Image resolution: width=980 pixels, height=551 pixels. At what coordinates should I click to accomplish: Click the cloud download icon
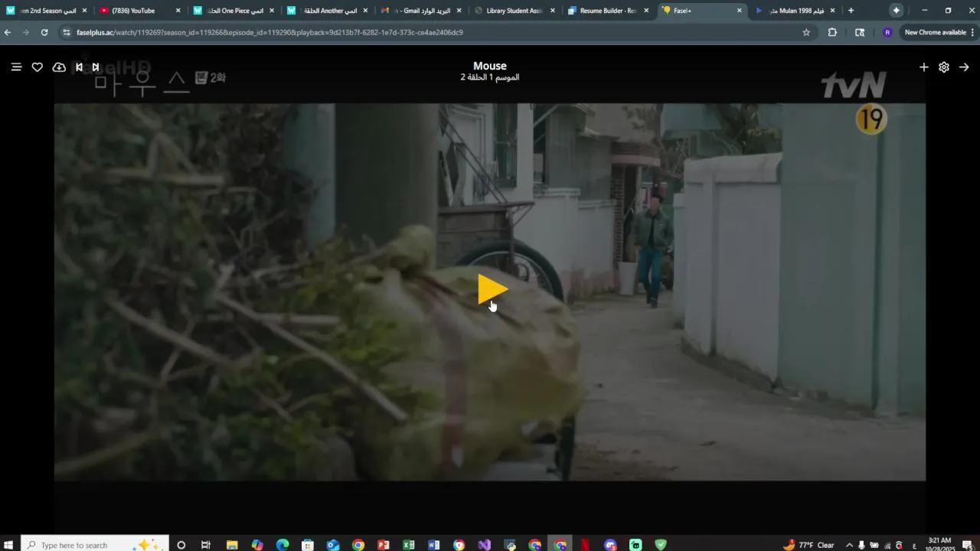tap(59, 67)
